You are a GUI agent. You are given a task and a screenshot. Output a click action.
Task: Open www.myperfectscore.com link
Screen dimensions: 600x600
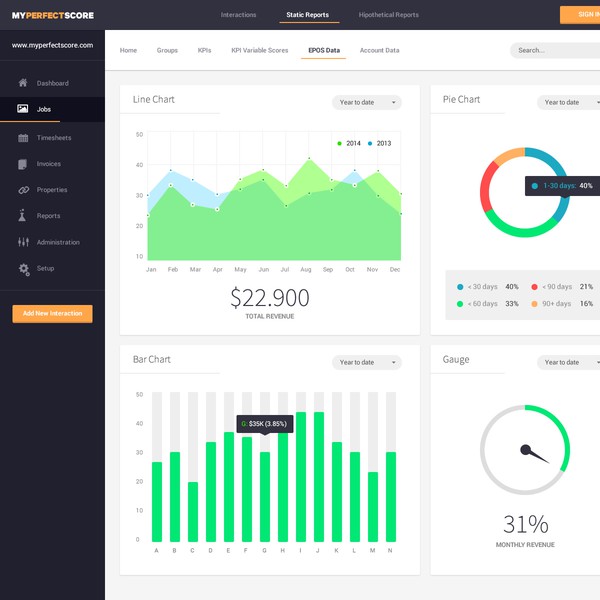pyautogui.click(x=52, y=45)
